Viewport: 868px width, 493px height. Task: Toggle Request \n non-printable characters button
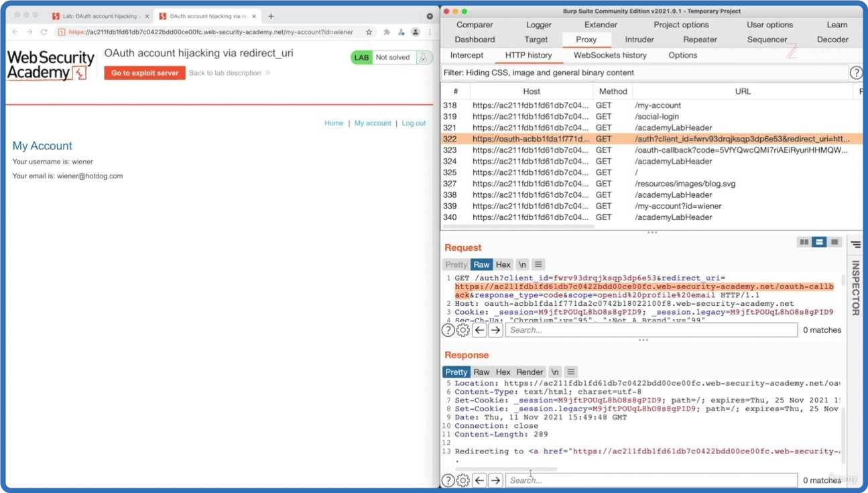click(x=522, y=264)
